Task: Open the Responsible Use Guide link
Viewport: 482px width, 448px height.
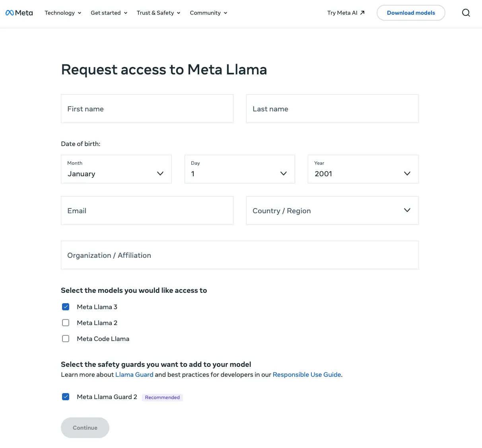Action: (307, 374)
